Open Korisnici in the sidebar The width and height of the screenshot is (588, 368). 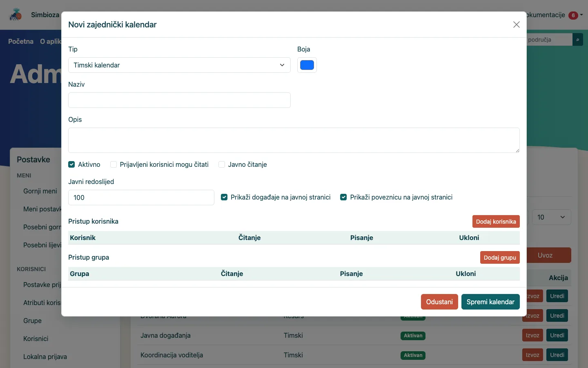[36, 339]
